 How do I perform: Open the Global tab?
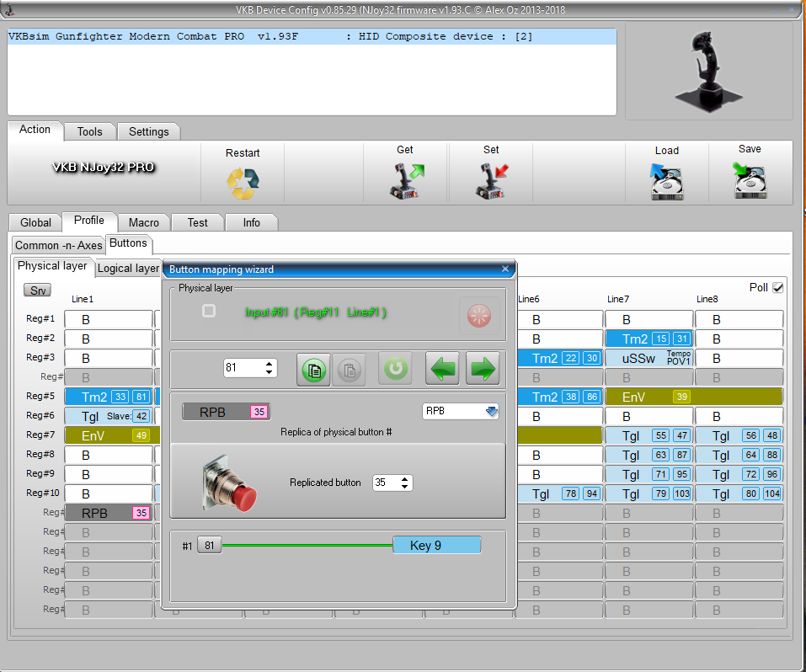pyautogui.click(x=35, y=222)
